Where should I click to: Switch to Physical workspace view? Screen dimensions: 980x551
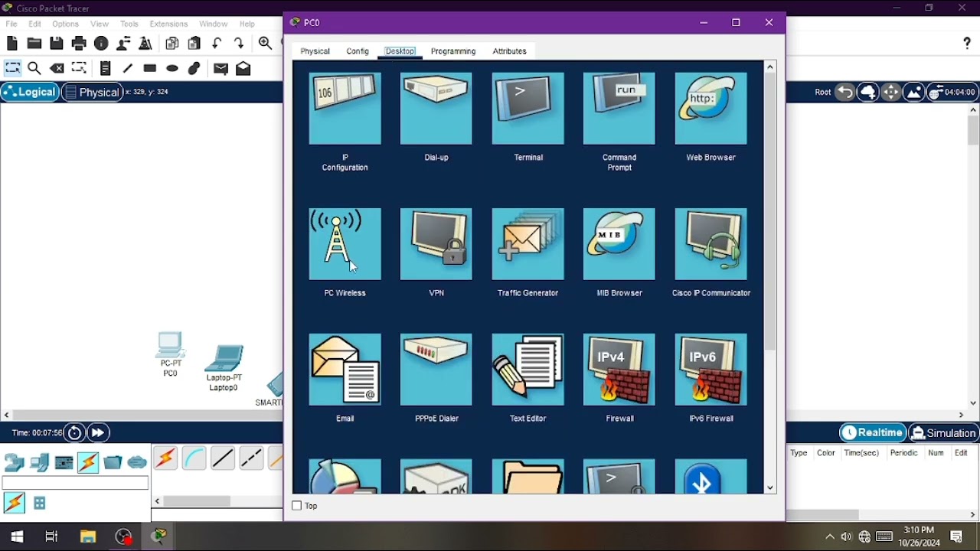[92, 92]
